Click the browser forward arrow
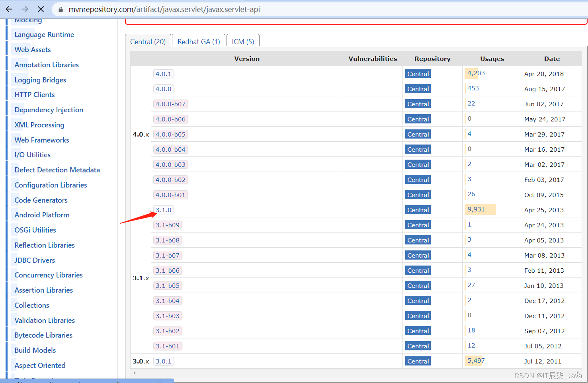The image size is (588, 383). pos(25,9)
